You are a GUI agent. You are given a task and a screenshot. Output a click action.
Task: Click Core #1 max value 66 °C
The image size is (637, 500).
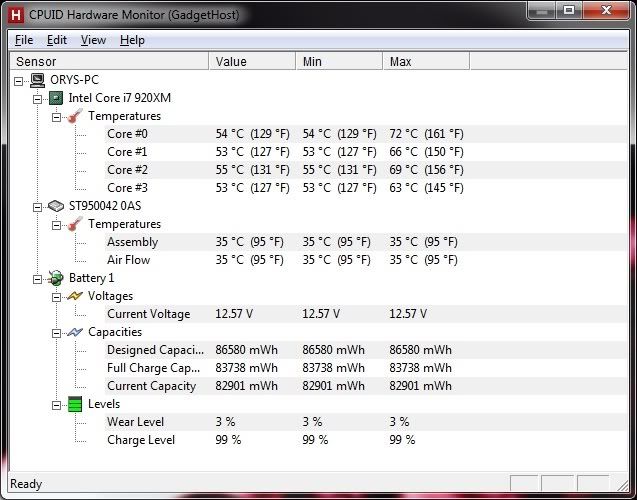(x=426, y=152)
